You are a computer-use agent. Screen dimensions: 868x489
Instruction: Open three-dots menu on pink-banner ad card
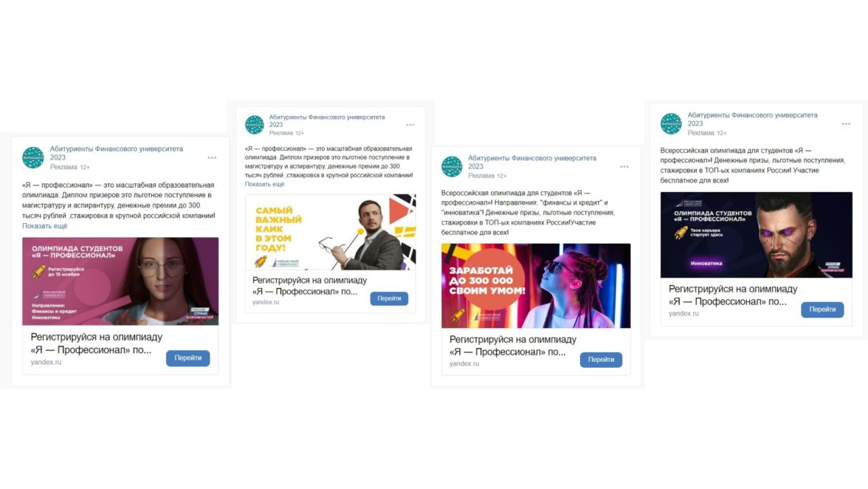pos(212,158)
